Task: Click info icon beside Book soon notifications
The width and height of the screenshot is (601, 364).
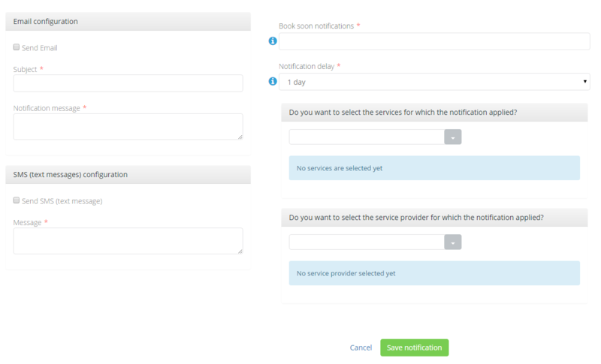Action: (273, 41)
